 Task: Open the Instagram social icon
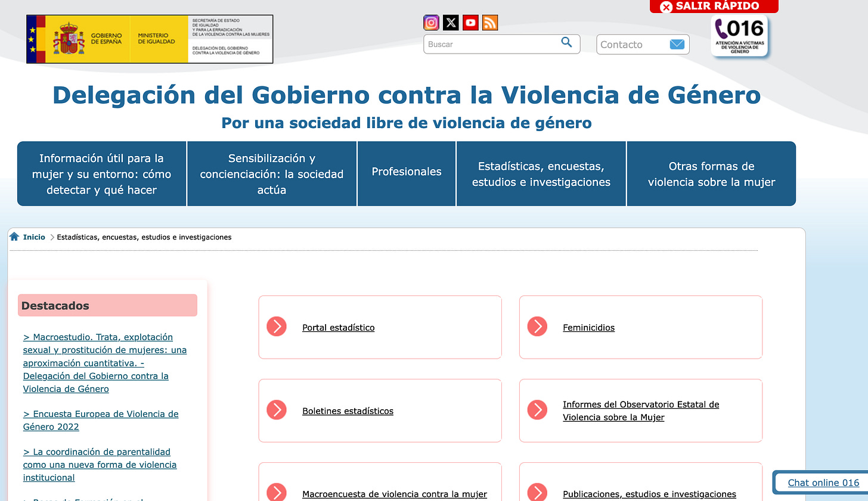pos(431,23)
